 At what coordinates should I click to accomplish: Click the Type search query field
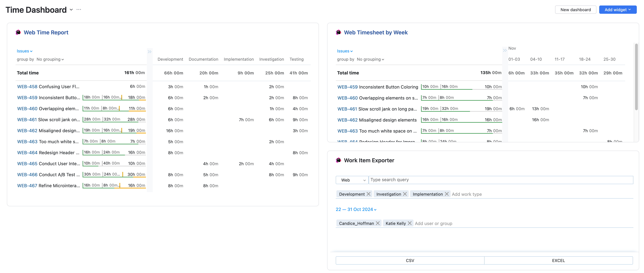click(x=501, y=180)
